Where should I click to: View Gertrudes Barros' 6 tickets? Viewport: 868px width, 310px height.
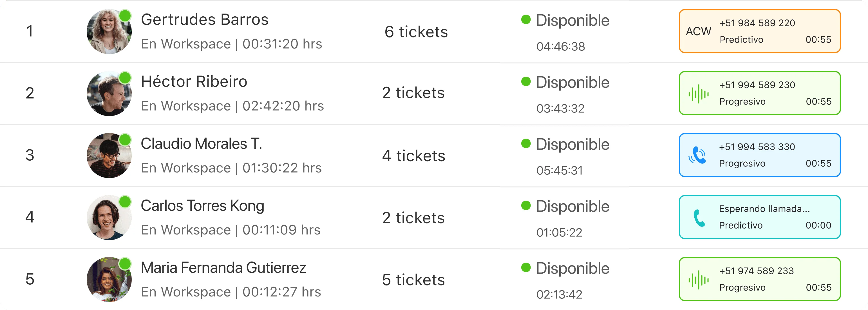416,32
